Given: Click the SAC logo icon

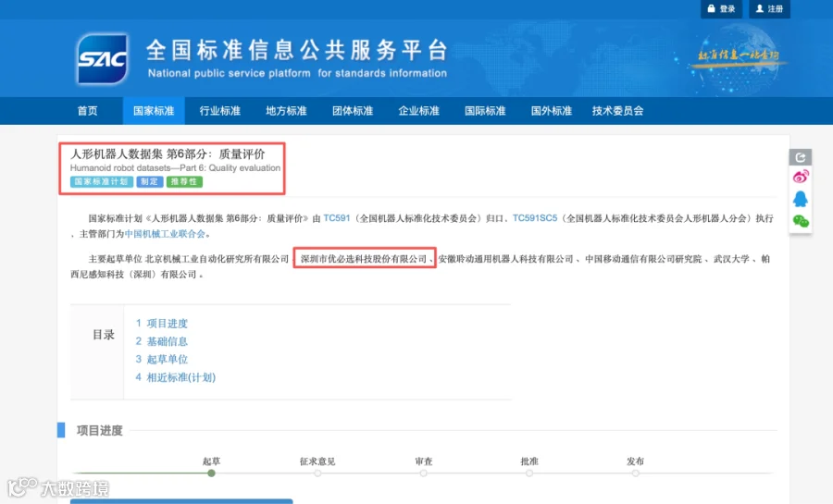Looking at the screenshot, I should (x=103, y=59).
